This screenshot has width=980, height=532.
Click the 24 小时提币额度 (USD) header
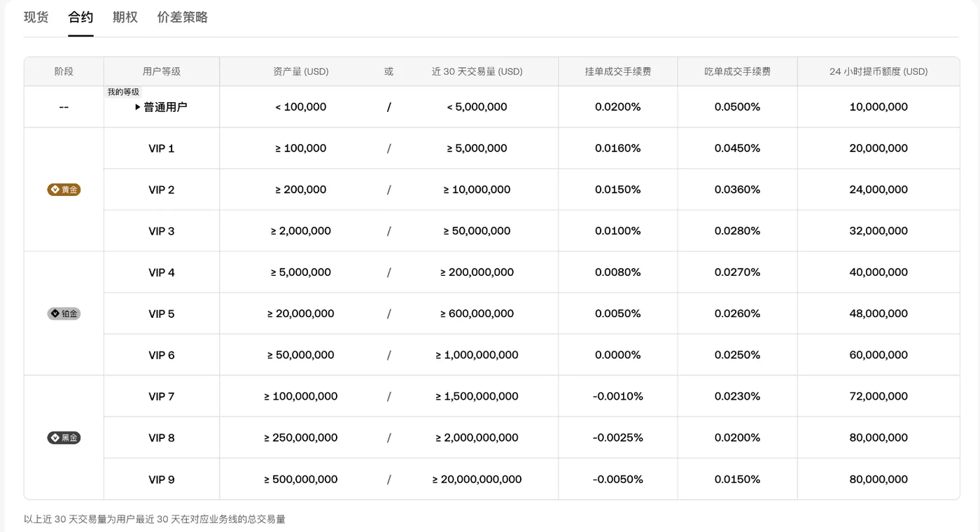coord(878,71)
